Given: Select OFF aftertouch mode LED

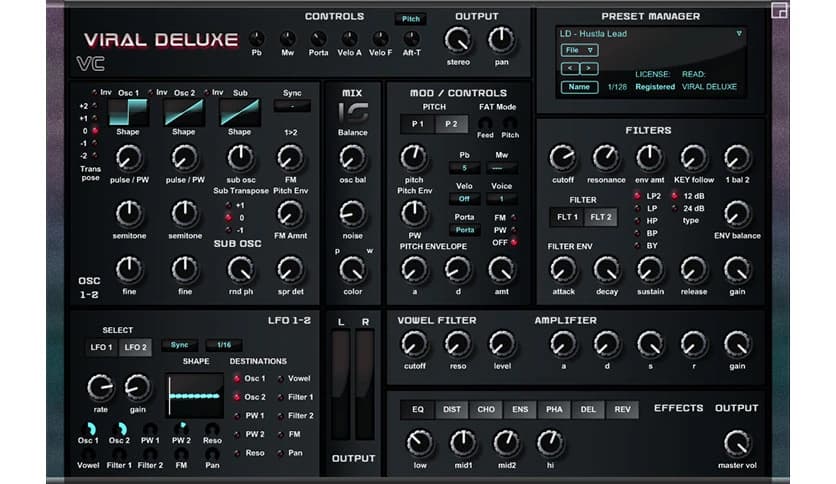Looking at the screenshot, I should (513, 243).
